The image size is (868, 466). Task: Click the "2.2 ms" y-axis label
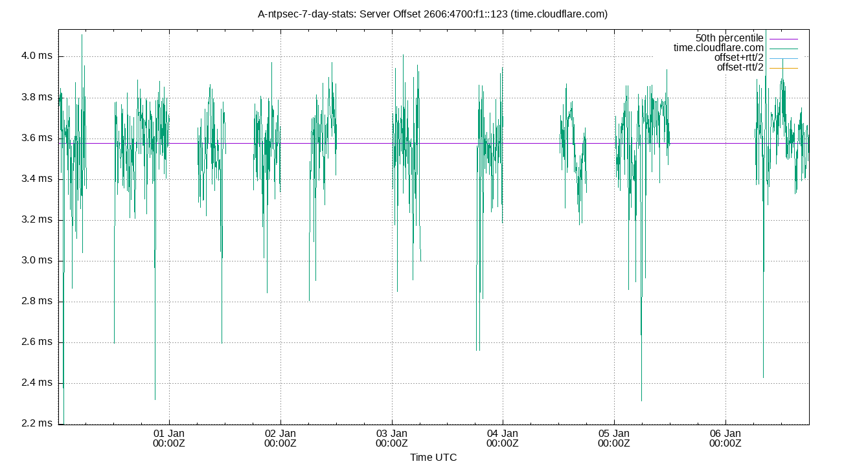pyautogui.click(x=35, y=422)
